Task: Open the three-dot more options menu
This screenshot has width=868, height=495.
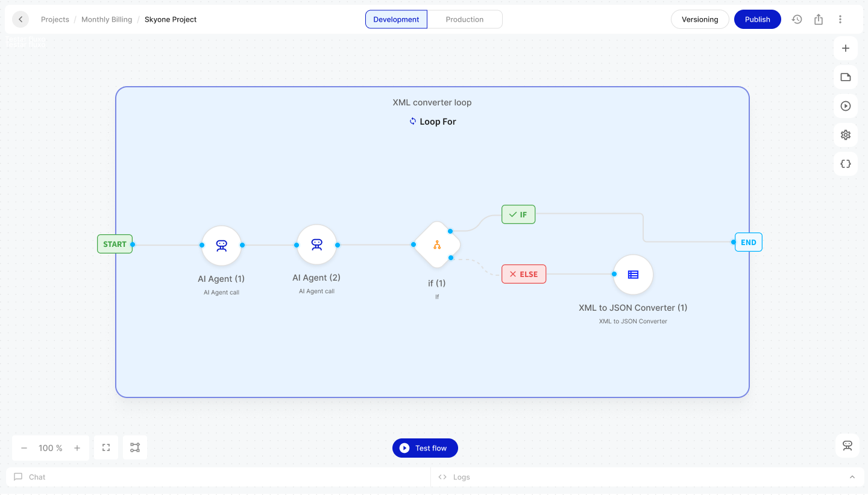Action: (x=840, y=19)
